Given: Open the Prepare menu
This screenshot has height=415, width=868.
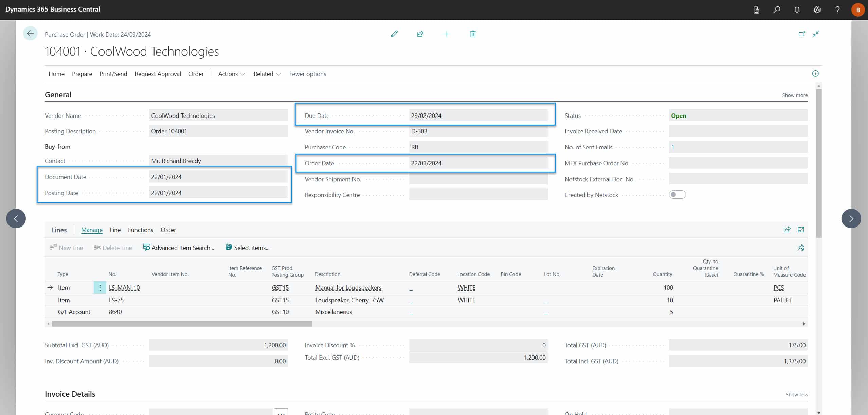Looking at the screenshot, I should click(82, 74).
